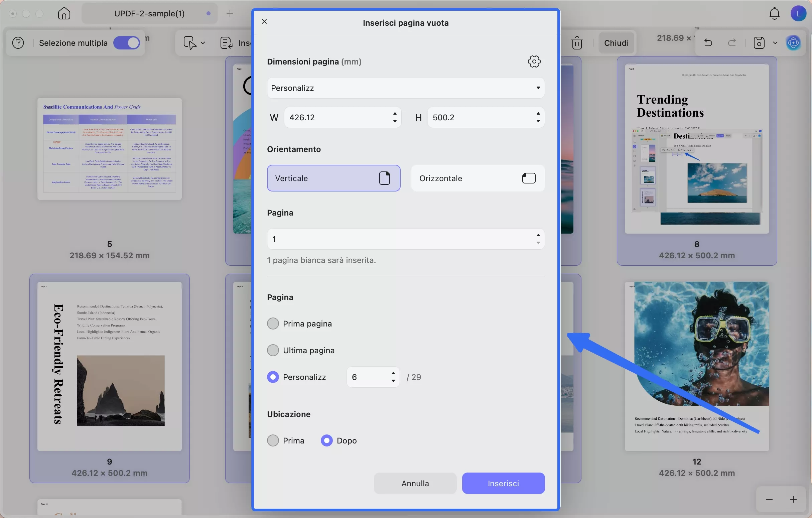Click the home icon in title bar
Image resolution: width=812 pixels, height=518 pixels.
point(64,13)
